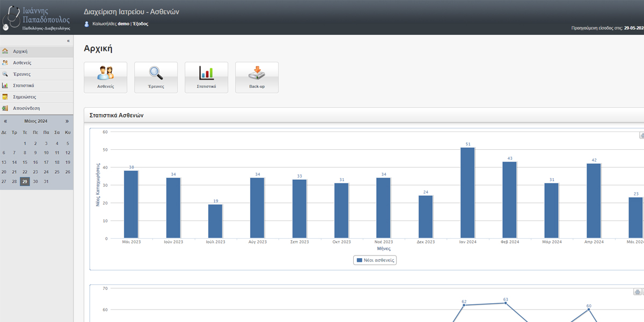644x322 pixels.
Task: Select calendar day 6
Action: tap(4, 152)
